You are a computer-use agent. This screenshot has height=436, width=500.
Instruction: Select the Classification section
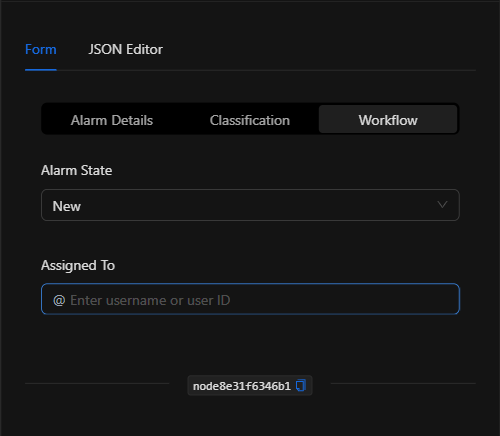(250, 120)
